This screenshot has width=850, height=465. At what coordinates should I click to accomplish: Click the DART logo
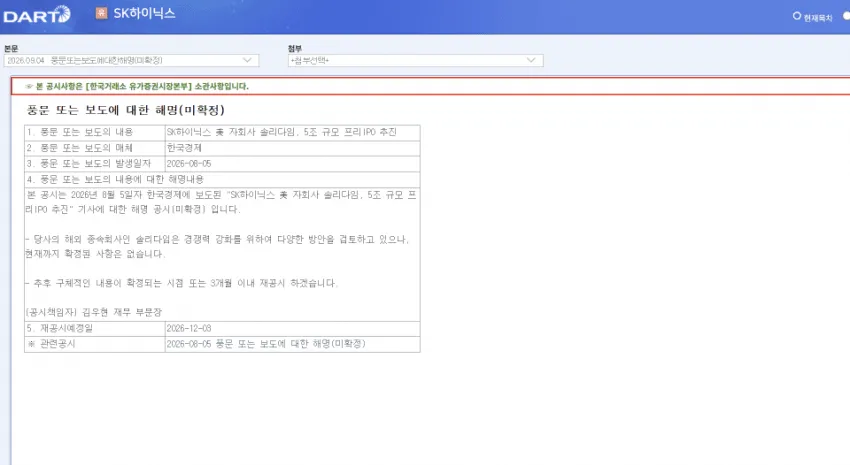[x=37, y=15]
